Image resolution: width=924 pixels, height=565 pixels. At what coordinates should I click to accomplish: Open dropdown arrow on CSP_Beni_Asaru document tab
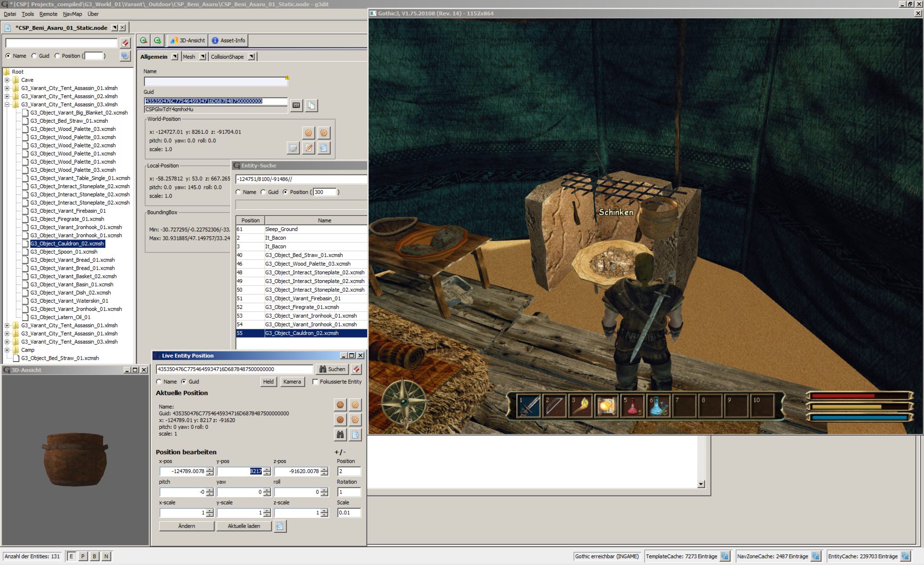pos(115,28)
